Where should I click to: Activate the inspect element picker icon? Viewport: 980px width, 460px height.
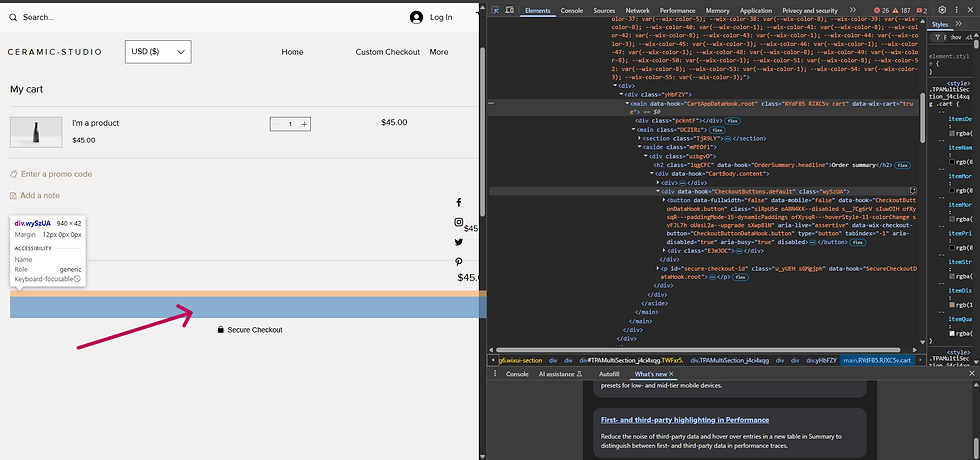[495, 10]
